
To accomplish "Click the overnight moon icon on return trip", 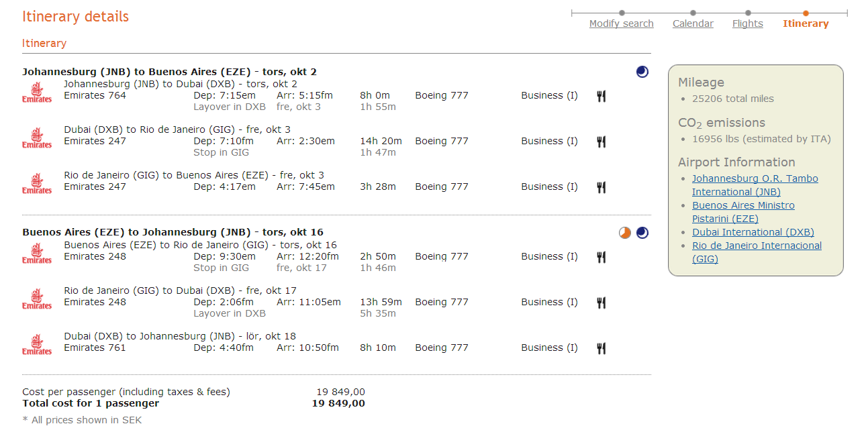I will tap(642, 233).
